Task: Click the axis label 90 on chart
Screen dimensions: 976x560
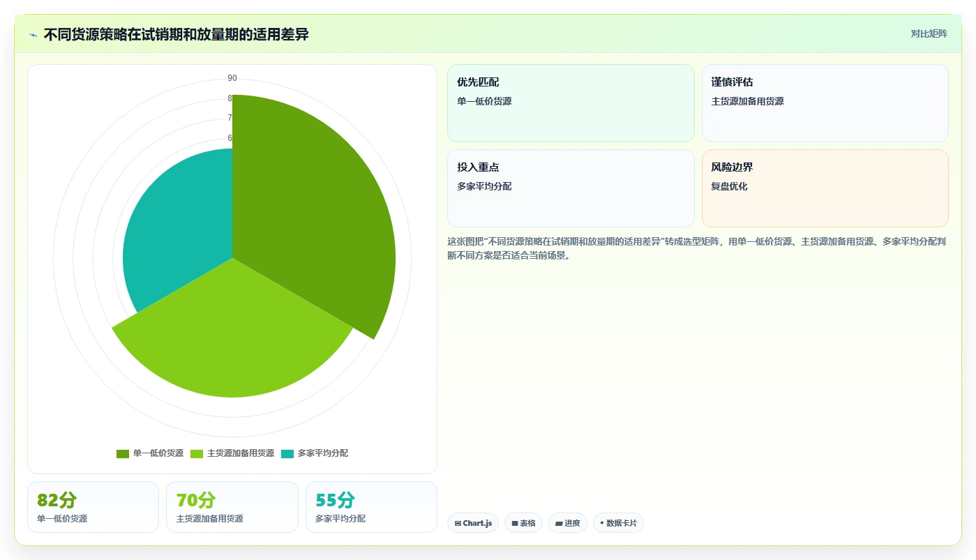Action: pyautogui.click(x=232, y=78)
